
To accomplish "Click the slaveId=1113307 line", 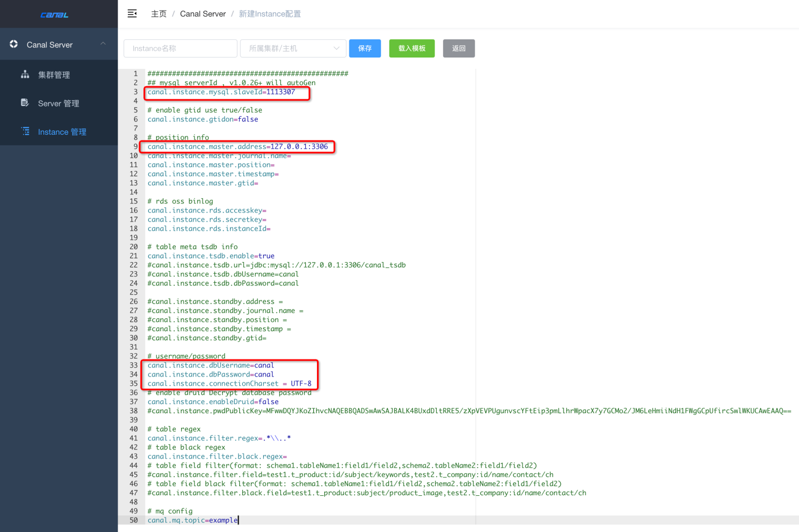I will coord(221,92).
